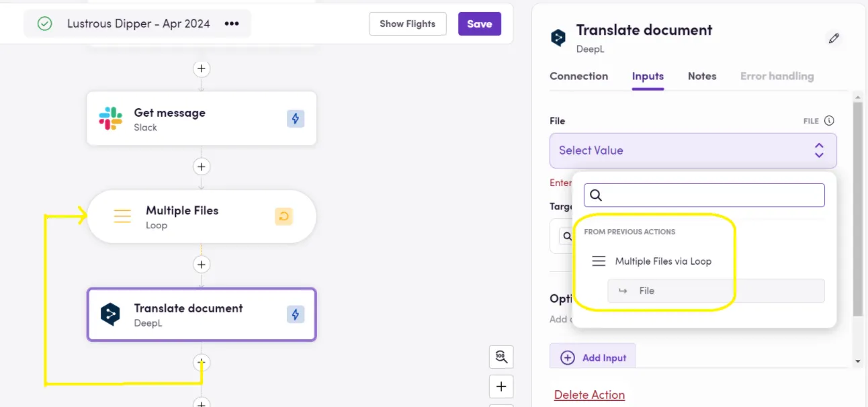Screen dimensions: 868x407
Task: Open the workflow overflow menu dots
Action: click(231, 24)
